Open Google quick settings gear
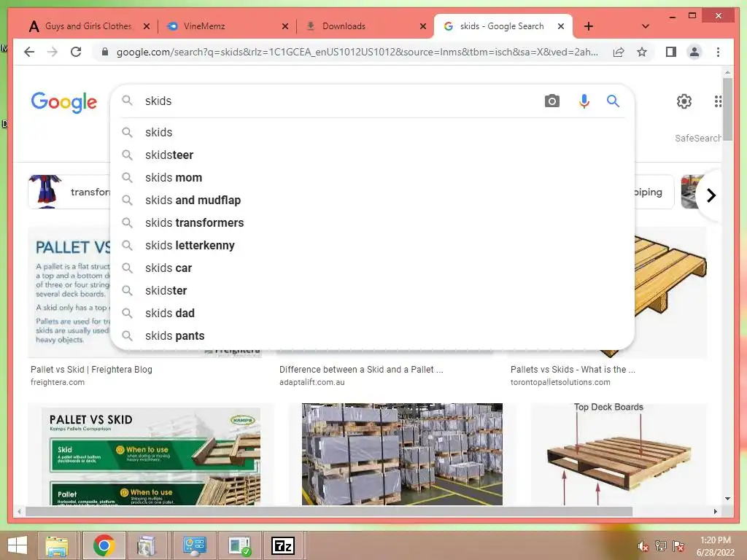Image resolution: width=747 pixels, height=560 pixels. (x=684, y=101)
